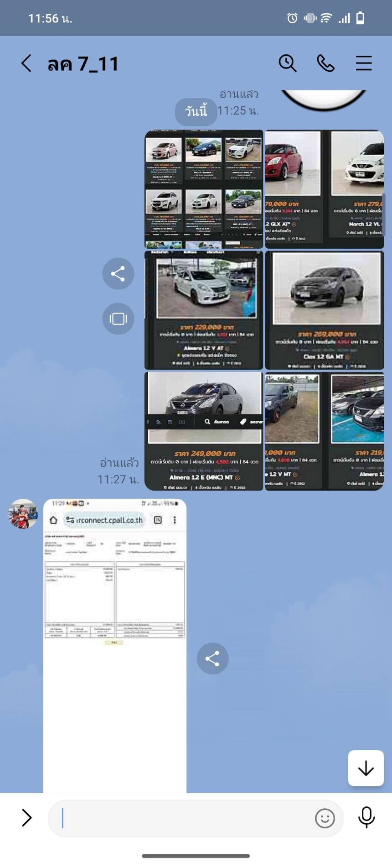Tap the Wi-Fi status icon
The image size is (392, 868).
[326, 18]
